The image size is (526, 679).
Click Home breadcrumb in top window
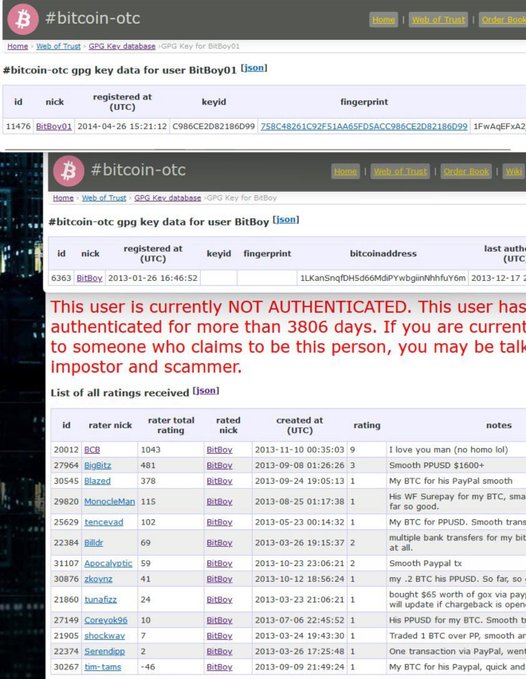click(x=17, y=46)
